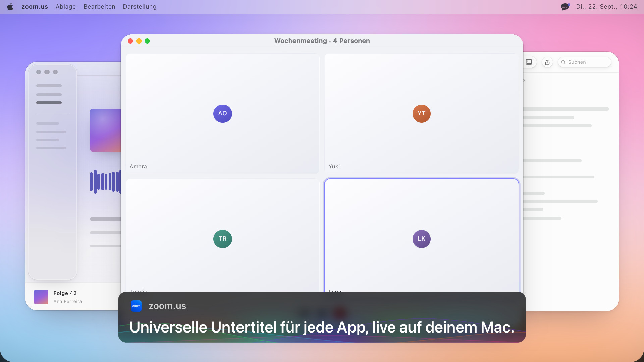Focus the Suchen search field
The height and width of the screenshot is (362, 644).
coord(584,62)
